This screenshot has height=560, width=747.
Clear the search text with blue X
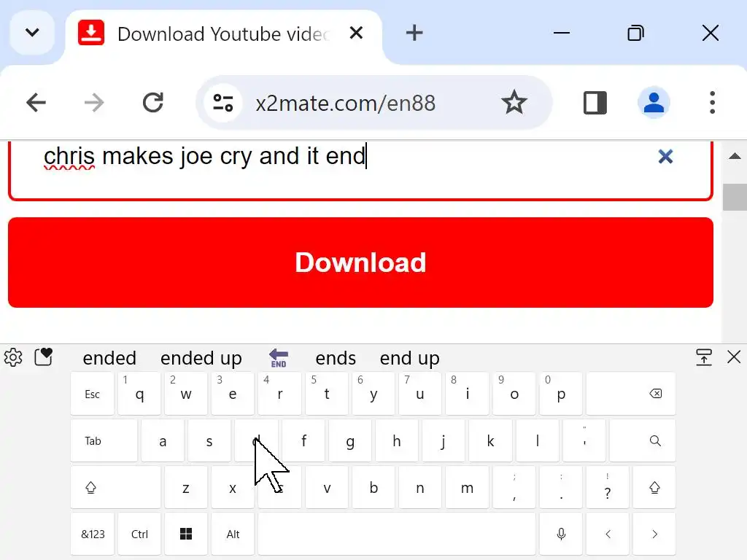[x=665, y=156]
